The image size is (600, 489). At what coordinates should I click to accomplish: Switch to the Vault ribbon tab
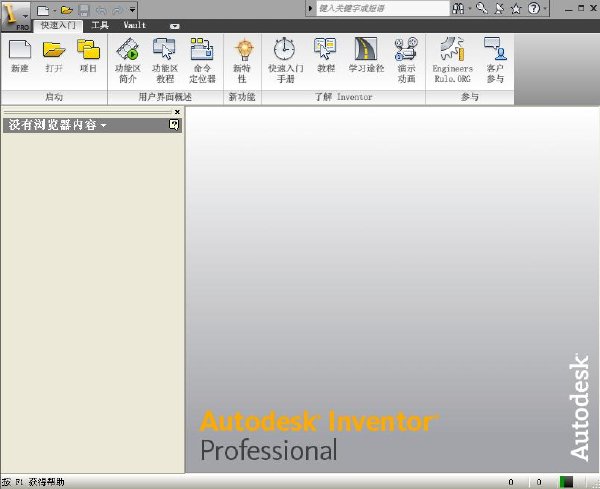coord(135,26)
